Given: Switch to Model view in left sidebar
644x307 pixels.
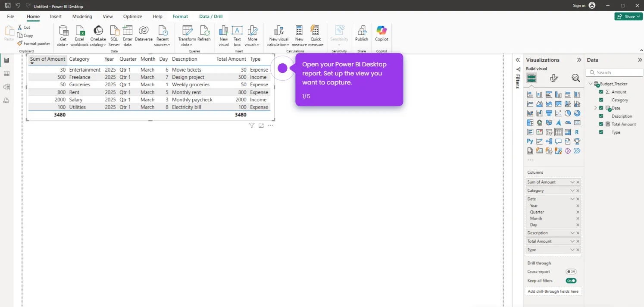Looking at the screenshot, I should click(x=6, y=87).
